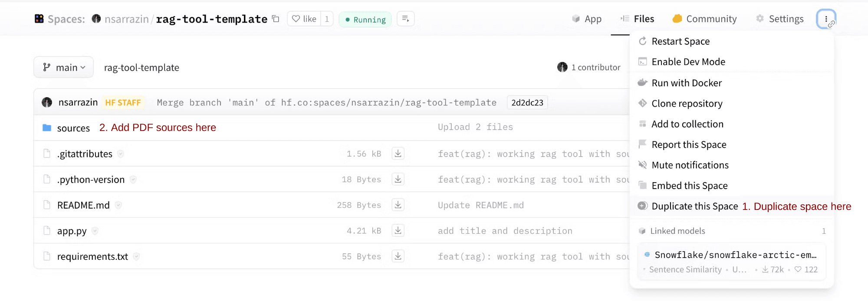
Task: Click the Hugging Face Spaces logo icon
Action: 39,19
